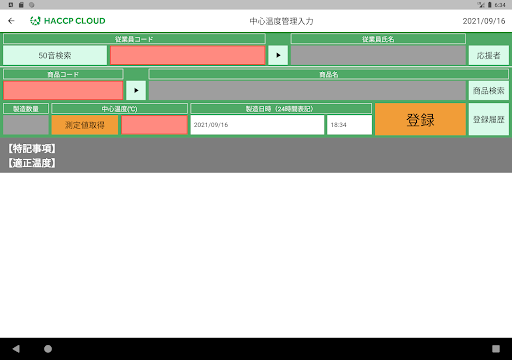Click the battery icon in status bar
512x360 pixels.
pos(489,5)
